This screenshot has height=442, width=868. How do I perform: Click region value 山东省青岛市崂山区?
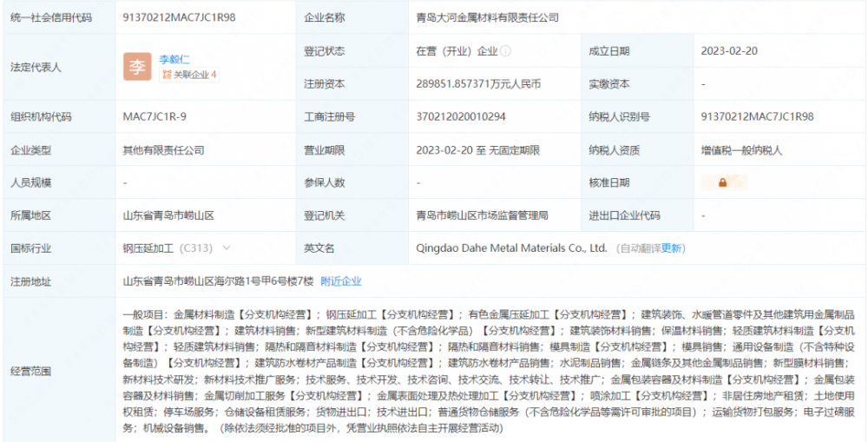[168, 215]
